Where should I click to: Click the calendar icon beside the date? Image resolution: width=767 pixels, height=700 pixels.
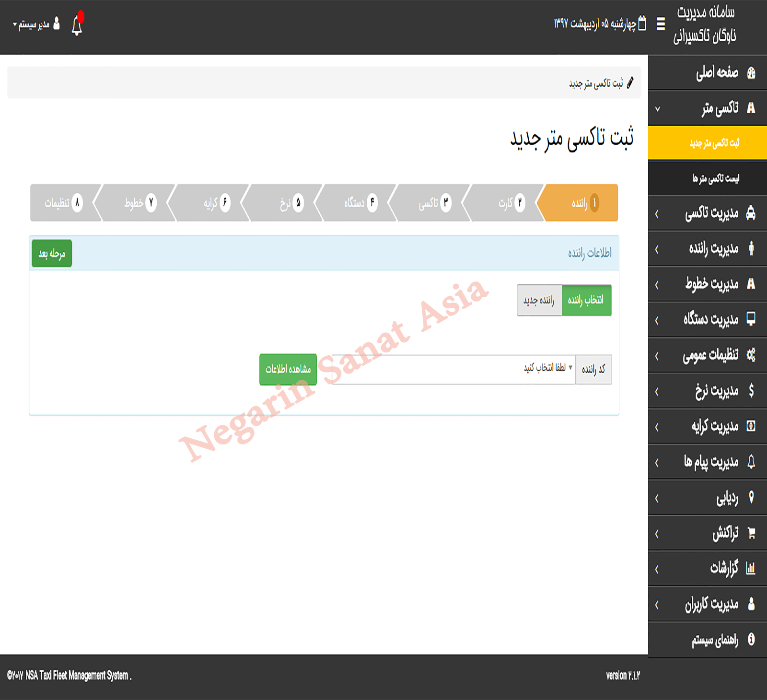pos(642,23)
